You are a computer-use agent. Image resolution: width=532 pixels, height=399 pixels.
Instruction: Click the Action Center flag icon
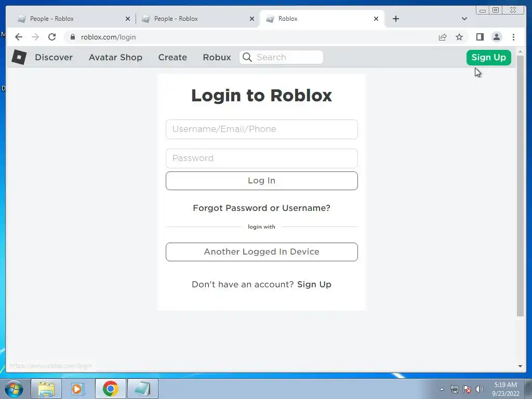[467, 389]
